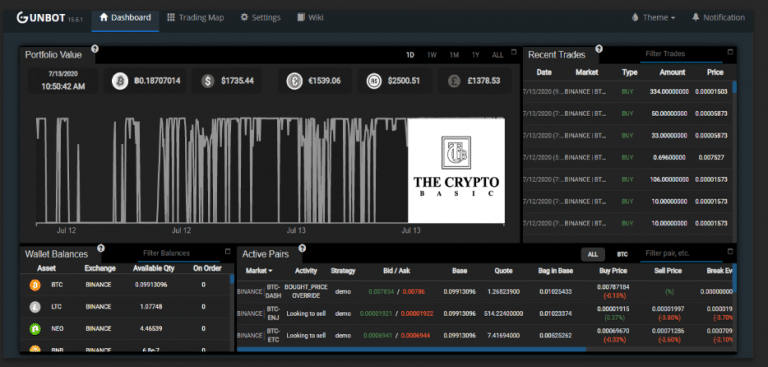Open the Notification link
The height and width of the screenshot is (367, 768).
point(718,18)
